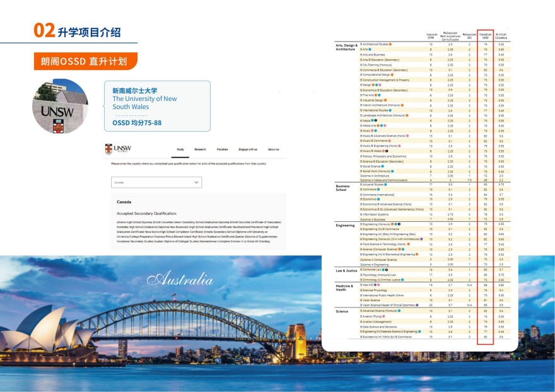
Task: Click the orange dot beside B Food Science & Technology
Action: pyautogui.click(x=408, y=244)
